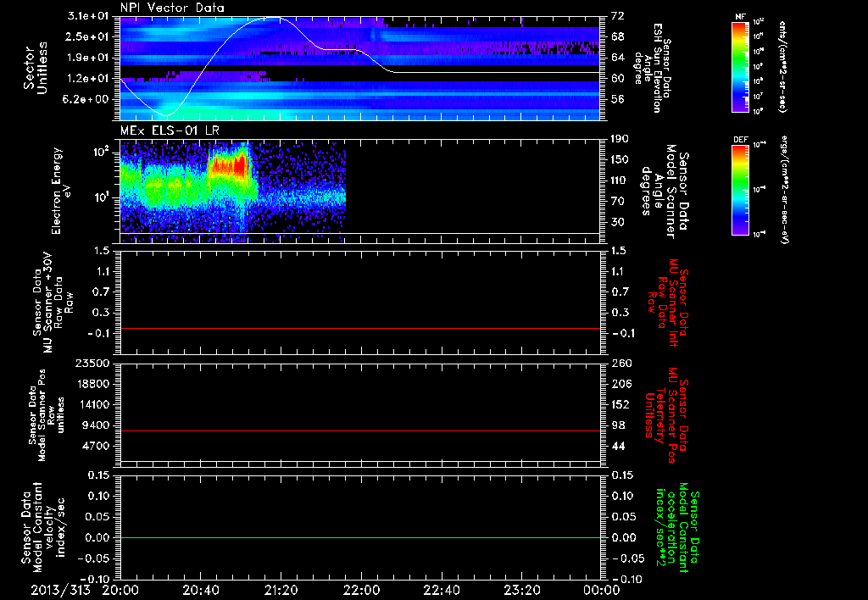868x600 pixels.
Task: Click the "20:40" time axis label
Action: point(200,590)
